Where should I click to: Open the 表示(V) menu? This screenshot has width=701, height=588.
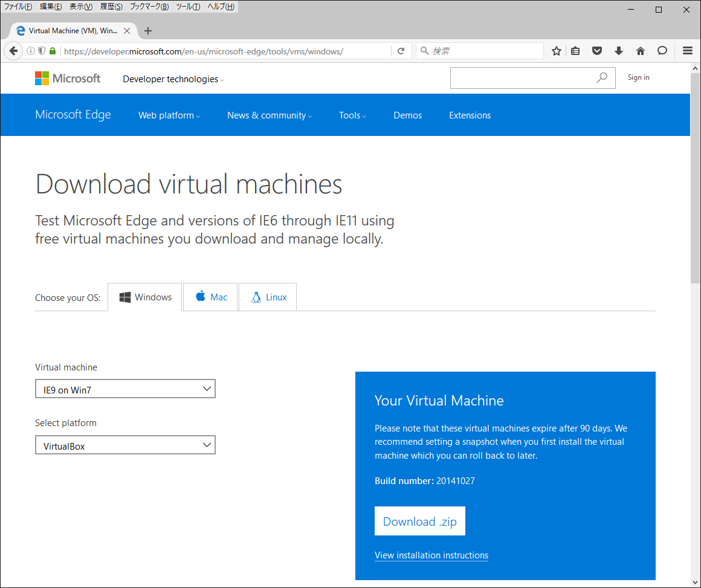80,6
